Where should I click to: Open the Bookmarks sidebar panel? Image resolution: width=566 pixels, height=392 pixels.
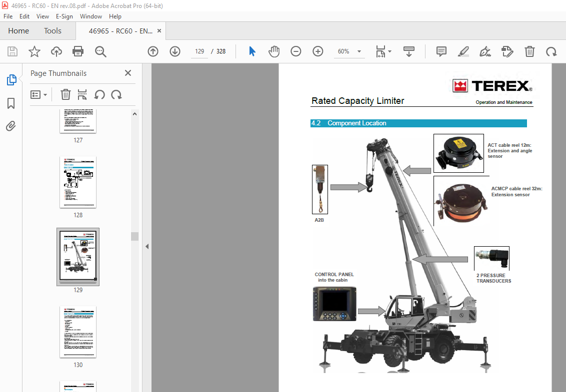click(11, 103)
